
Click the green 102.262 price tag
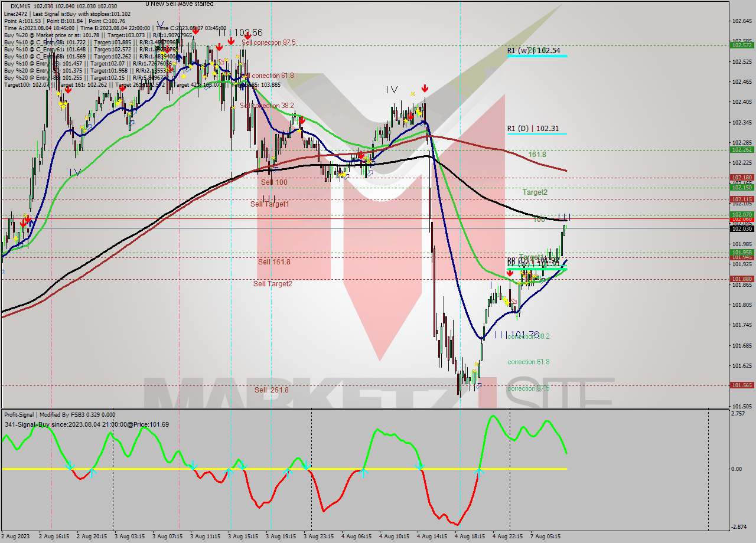click(x=742, y=150)
